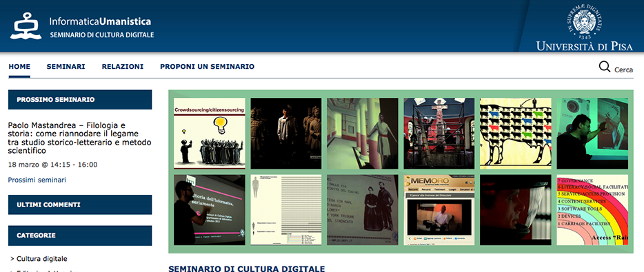Open the stone cross scaffolding thumbnail
Viewport: 644px width, 272px height.
tap(439, 134)
